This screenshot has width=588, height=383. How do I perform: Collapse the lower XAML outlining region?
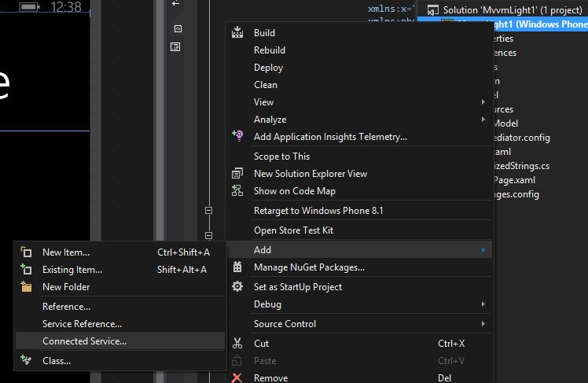(209, 236)
